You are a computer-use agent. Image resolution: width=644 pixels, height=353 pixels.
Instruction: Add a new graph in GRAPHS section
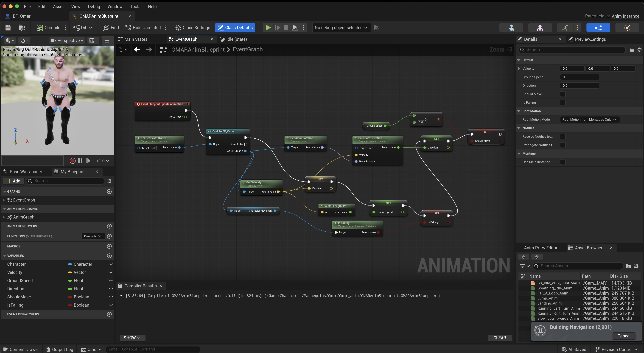pyautogui.click(x=109, y=191)
